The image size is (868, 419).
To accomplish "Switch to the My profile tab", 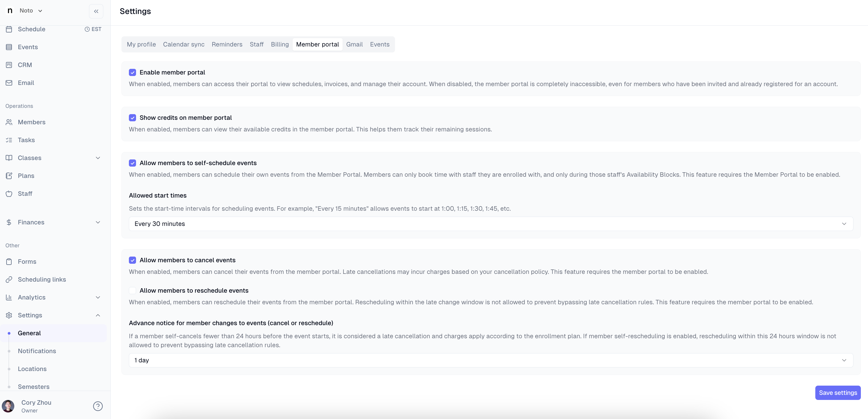I will point(141,44).
